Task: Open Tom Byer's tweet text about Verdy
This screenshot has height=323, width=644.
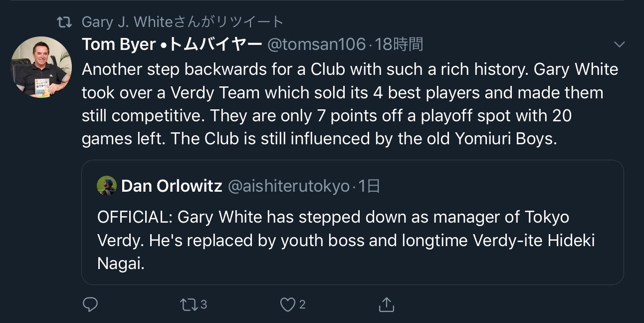Action: [x=349, y=104]
